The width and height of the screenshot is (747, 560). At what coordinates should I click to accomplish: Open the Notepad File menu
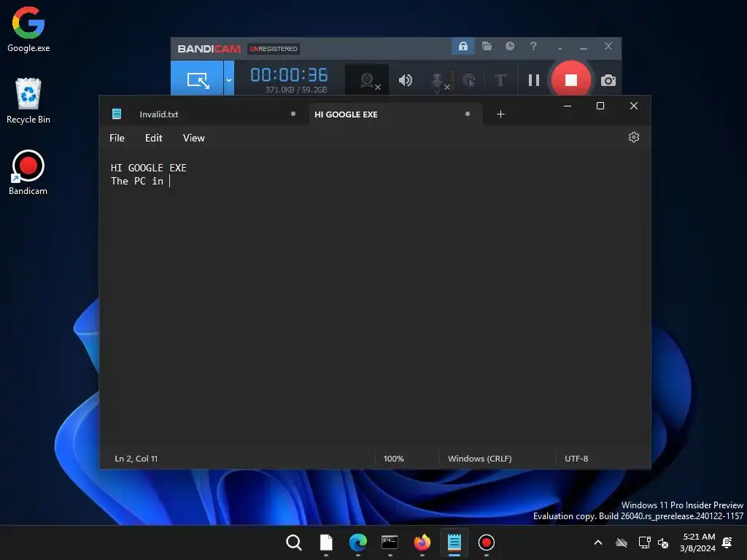point(117,138)
